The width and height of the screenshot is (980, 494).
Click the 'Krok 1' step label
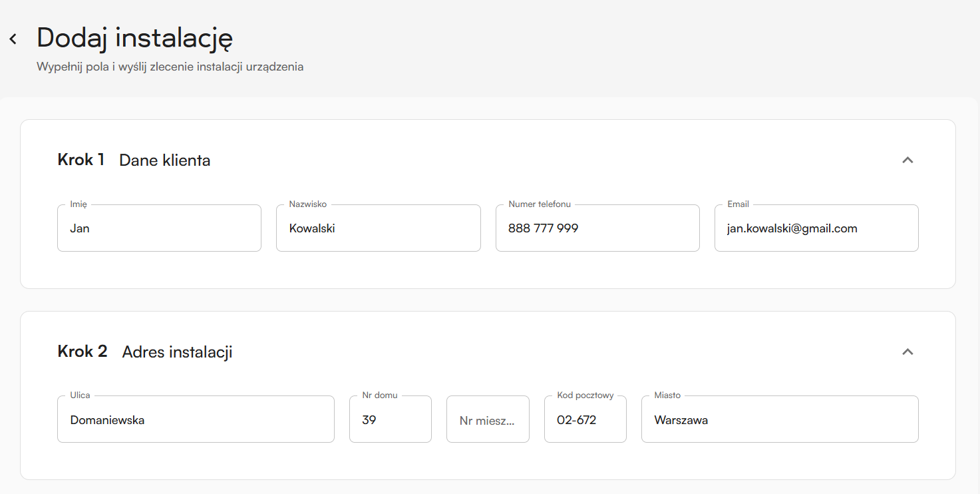(81, 160)
